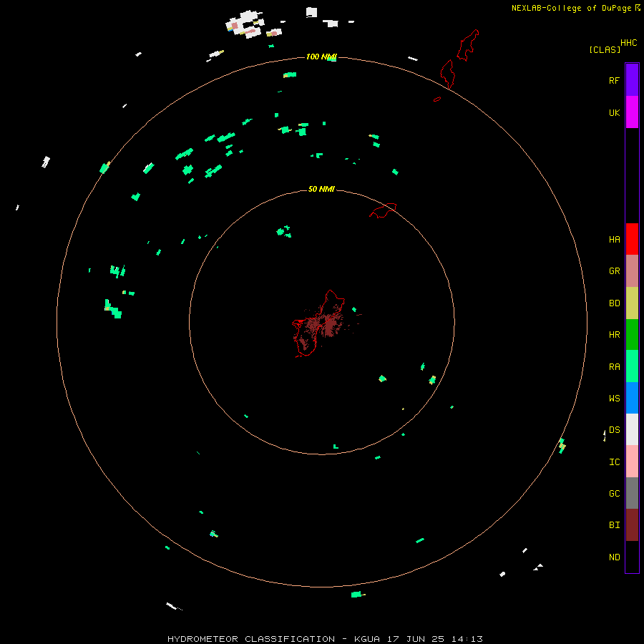
Task: Click the HA legend label
Action: tap(614, 240)
